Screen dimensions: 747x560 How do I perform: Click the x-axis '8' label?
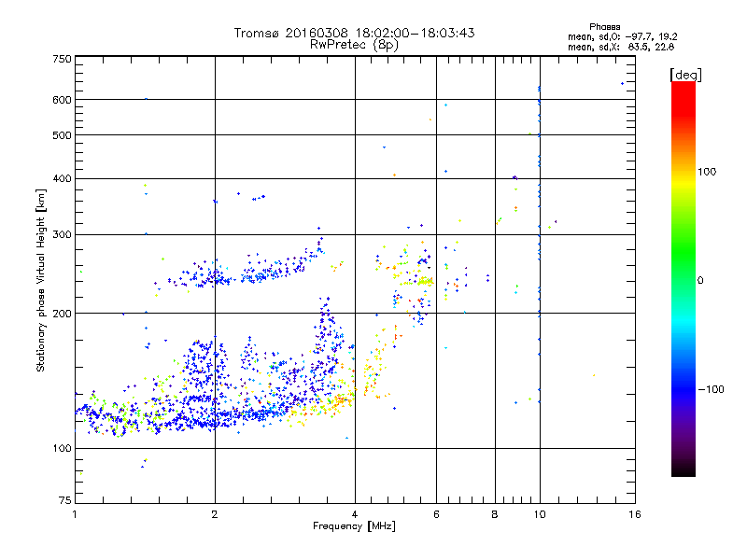(x=495, y=514)
